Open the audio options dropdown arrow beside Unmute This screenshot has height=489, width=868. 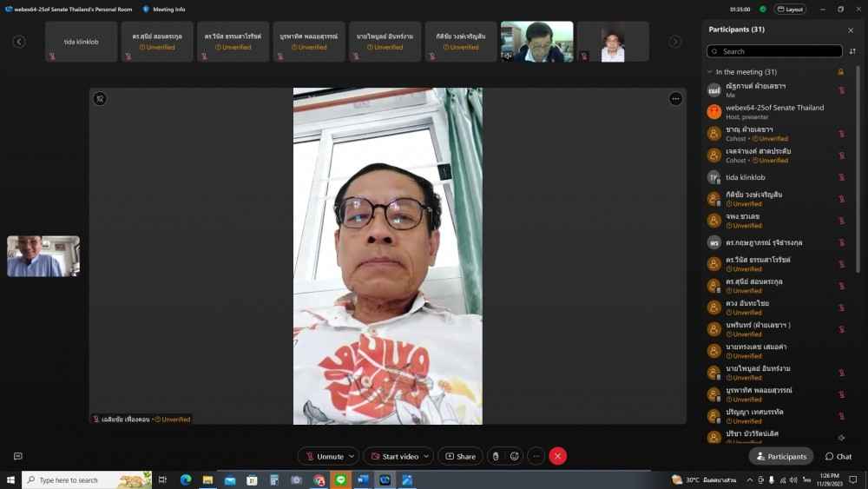tap(352, 456)
